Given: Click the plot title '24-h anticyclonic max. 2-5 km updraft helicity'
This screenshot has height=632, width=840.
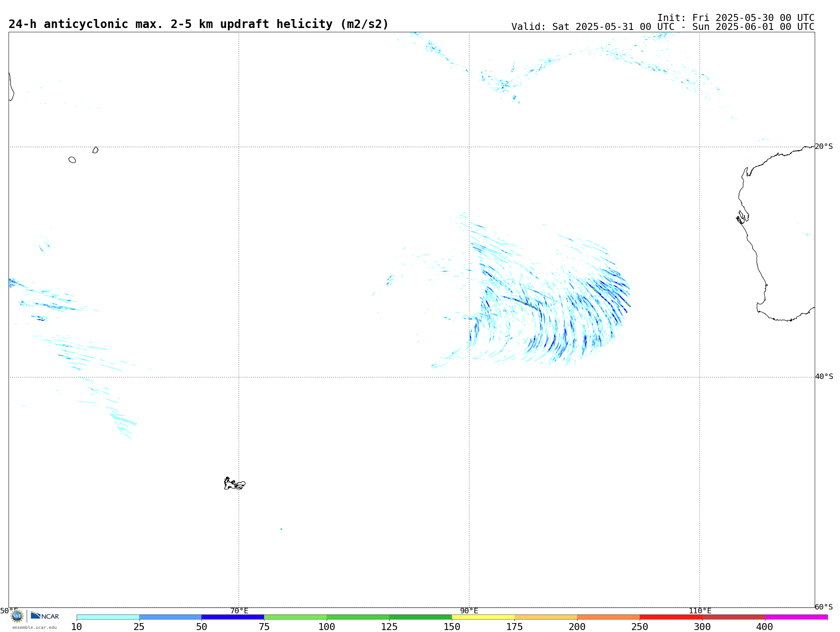Looking at the screenshot, I should click(x=198, y=24).
